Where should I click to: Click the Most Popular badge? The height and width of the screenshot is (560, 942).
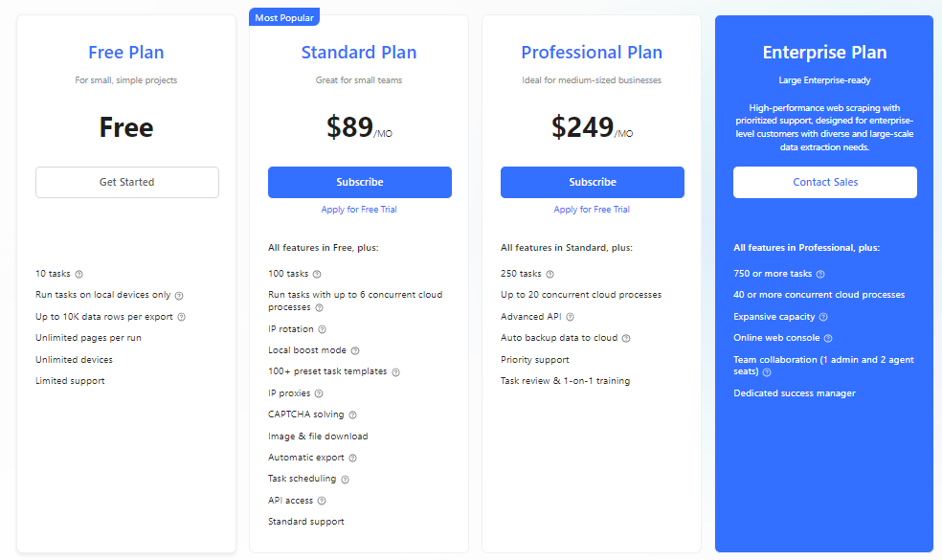click(284, 17)
